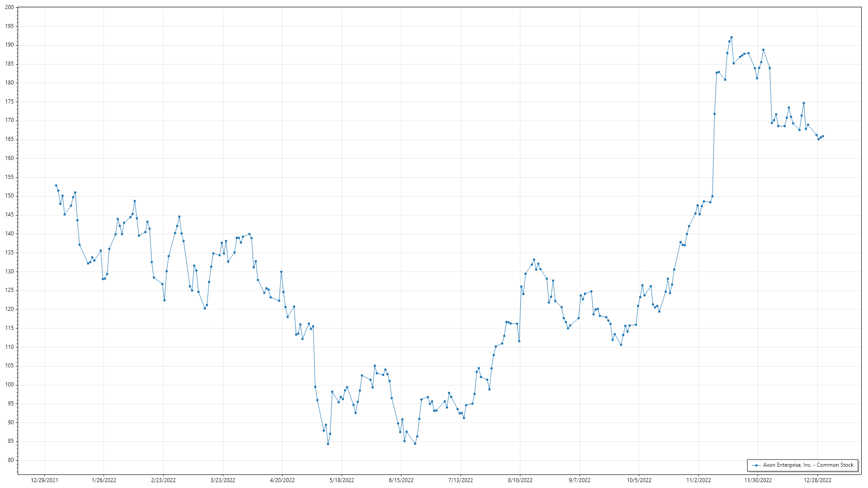868x488 pixels.
Task: Click the 100 value on y-axis
Action: [9, 385]
